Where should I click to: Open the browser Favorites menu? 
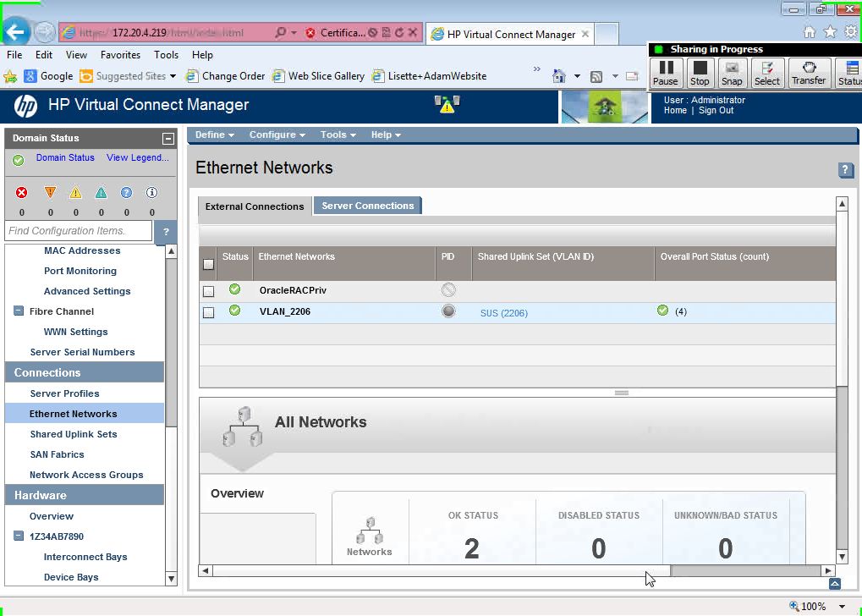[x=120, y=55]
